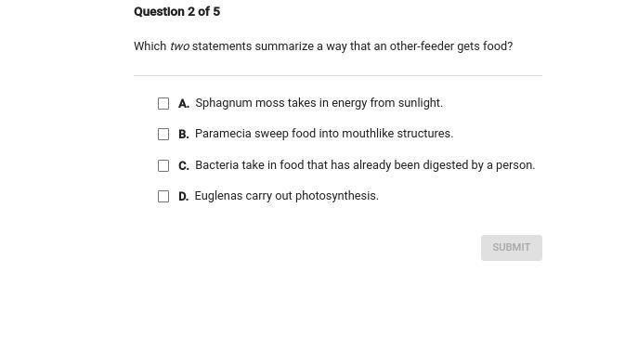Screen dimensions: 625x364
Task: Choose 'Paramecia sweep food' statement text
Action: tap(324, 134)
